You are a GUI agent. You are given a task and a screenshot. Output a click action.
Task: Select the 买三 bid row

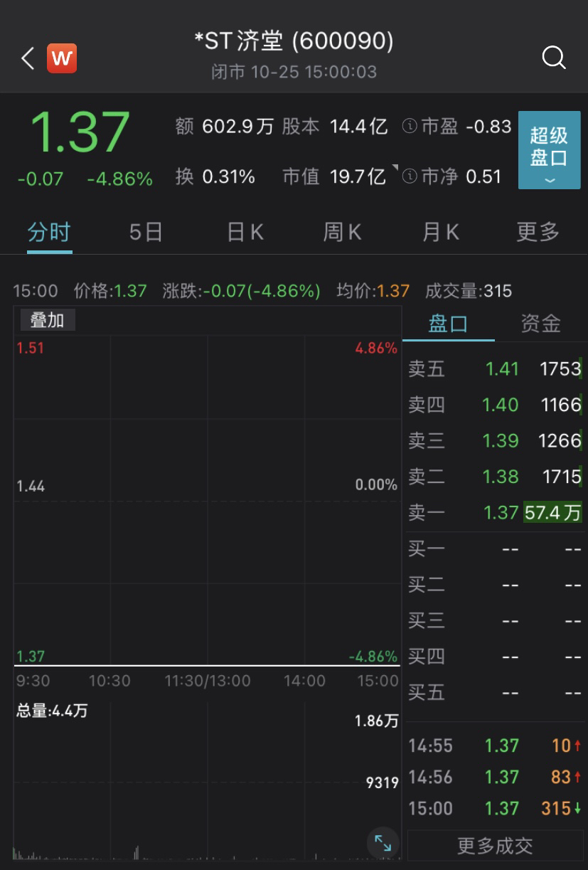(x=495, y=620)
